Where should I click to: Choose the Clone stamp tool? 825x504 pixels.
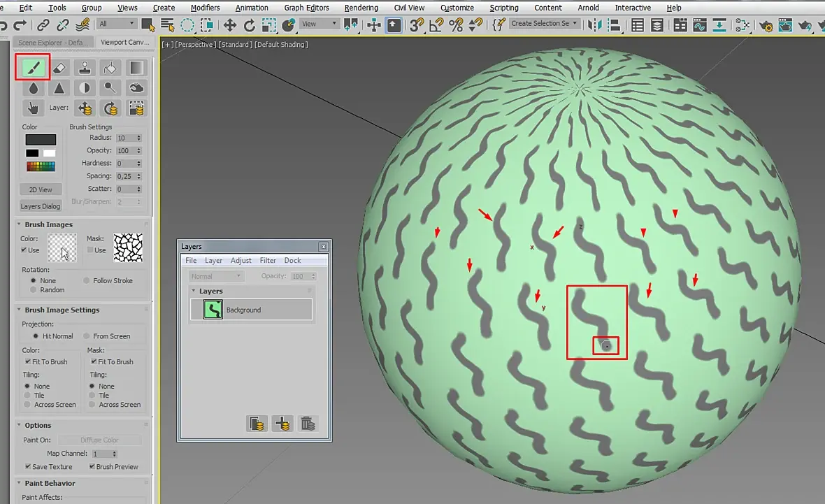tap(85, 68)
